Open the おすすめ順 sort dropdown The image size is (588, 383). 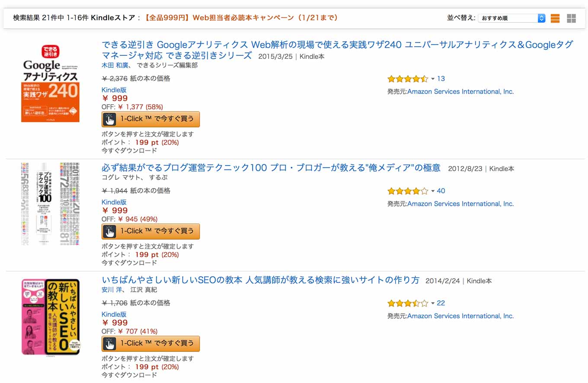click(x=512, y=18)
